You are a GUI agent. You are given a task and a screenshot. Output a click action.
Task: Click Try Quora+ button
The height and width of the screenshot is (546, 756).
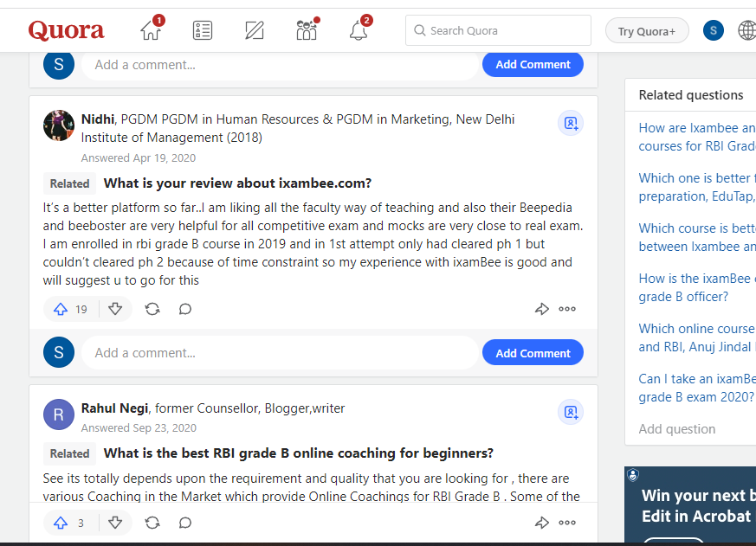(647, 31)
